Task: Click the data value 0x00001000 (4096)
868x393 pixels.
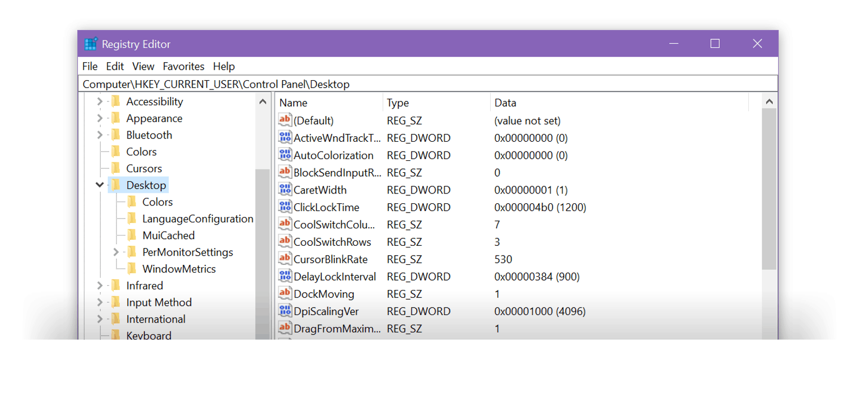Action: [540, 311]
